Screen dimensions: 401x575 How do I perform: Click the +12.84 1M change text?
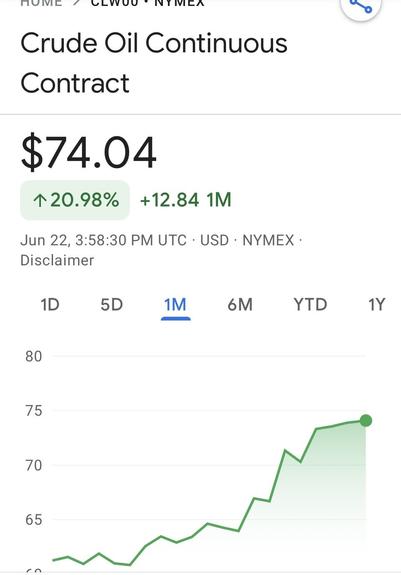(185, 200)
